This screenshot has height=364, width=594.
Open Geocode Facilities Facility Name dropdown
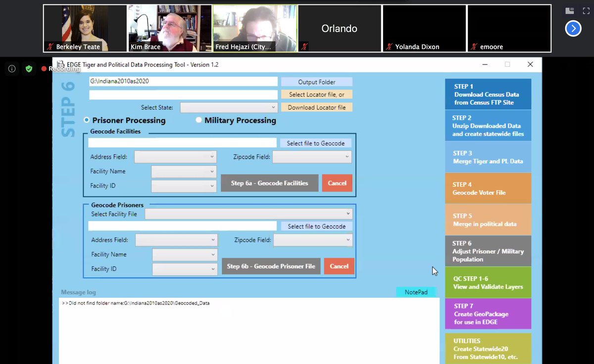coord(184,172)
